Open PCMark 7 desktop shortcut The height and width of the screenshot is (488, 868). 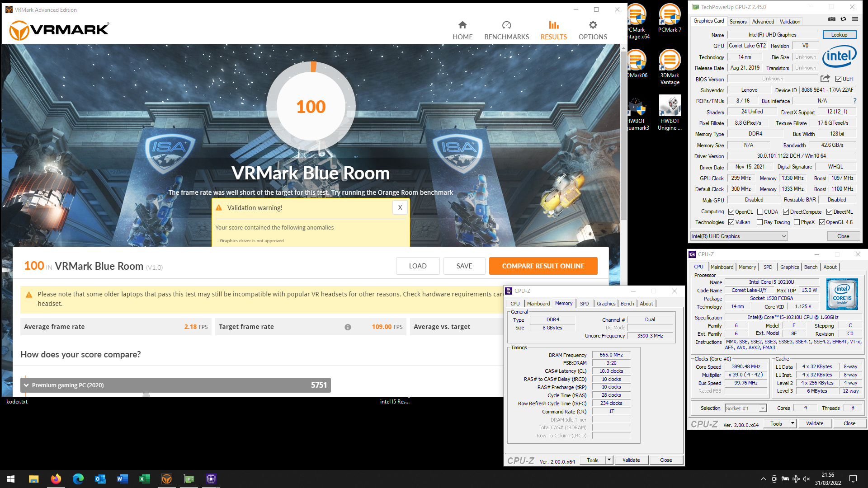tap(670, 19)
